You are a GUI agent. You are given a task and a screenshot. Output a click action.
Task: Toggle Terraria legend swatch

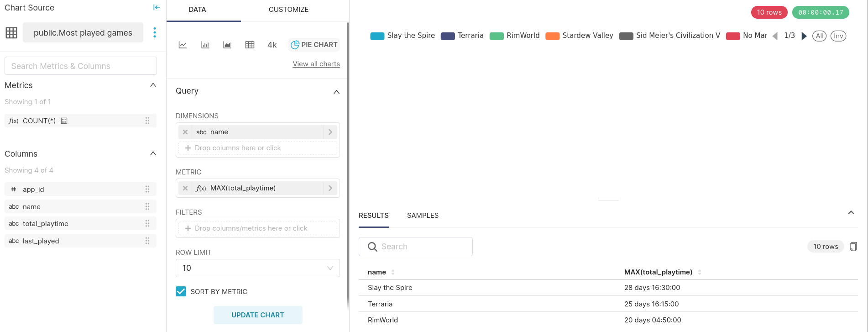448,36
